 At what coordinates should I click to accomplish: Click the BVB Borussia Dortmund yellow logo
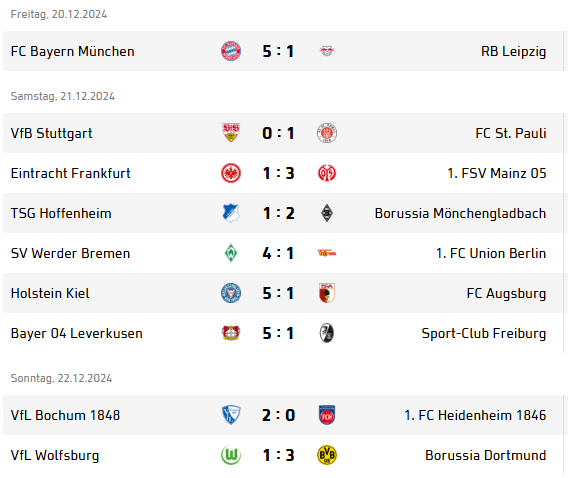[x=327, y=455]
